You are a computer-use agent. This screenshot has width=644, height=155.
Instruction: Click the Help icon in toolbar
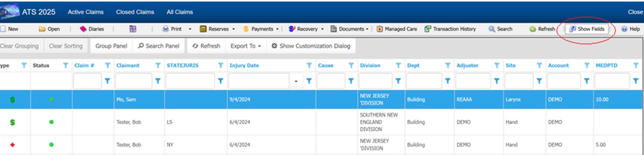click(624, 29)
